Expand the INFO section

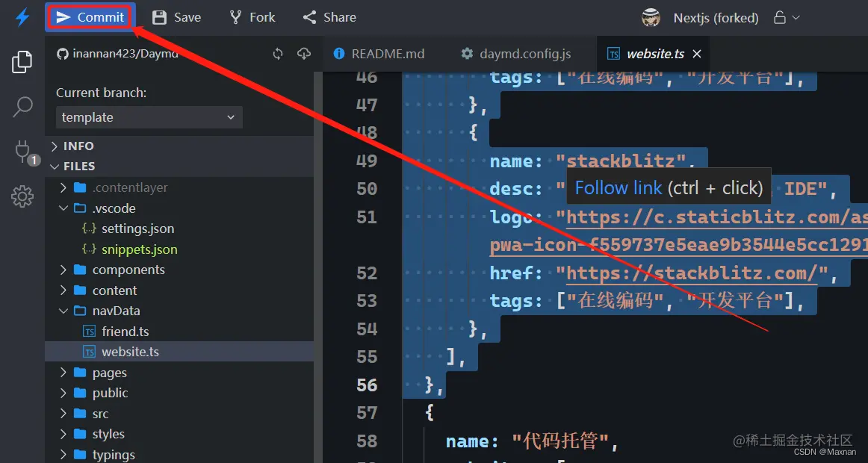(179, 146)
